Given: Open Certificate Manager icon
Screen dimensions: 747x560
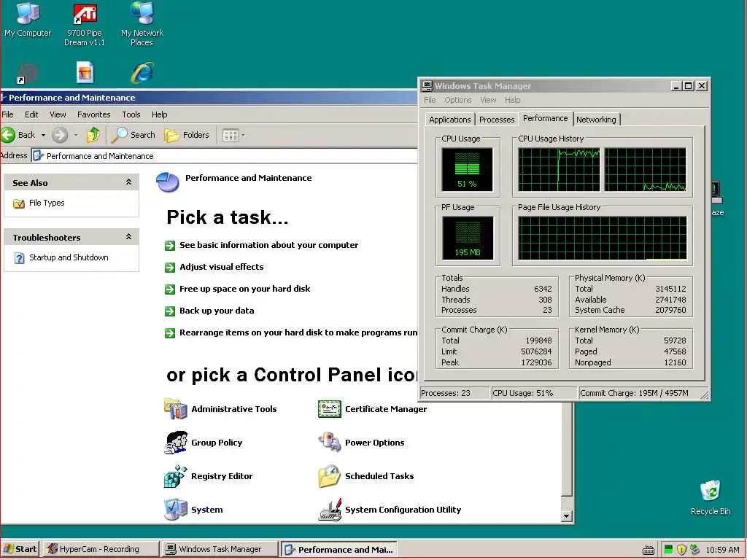Looking at the screenshot, I should point(373,409).
